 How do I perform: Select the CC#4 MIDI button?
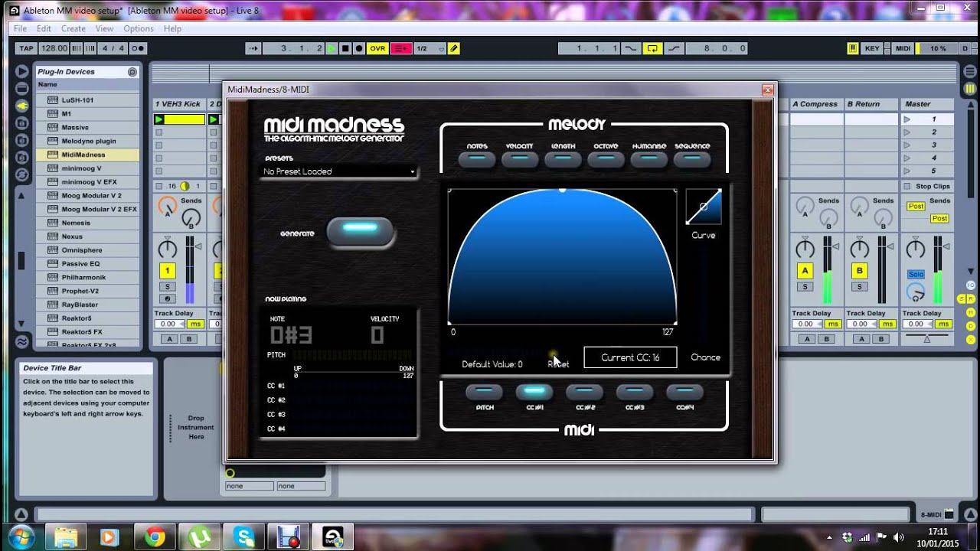(684, 392)
